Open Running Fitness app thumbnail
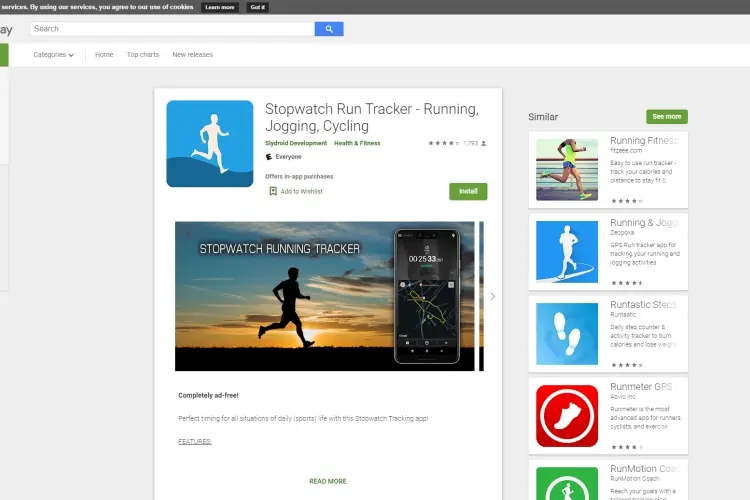 (x=567, y=170)
